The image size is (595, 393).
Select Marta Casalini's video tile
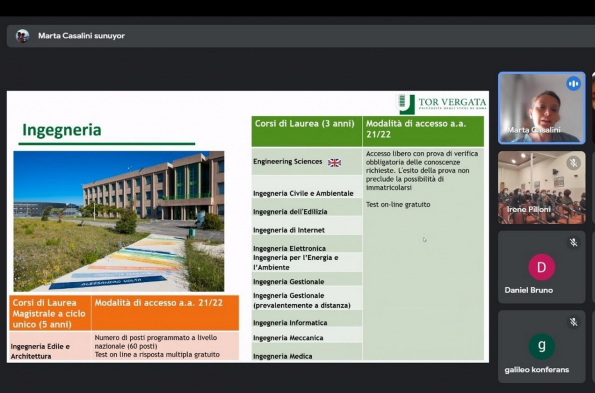click(x=541, y=108)
